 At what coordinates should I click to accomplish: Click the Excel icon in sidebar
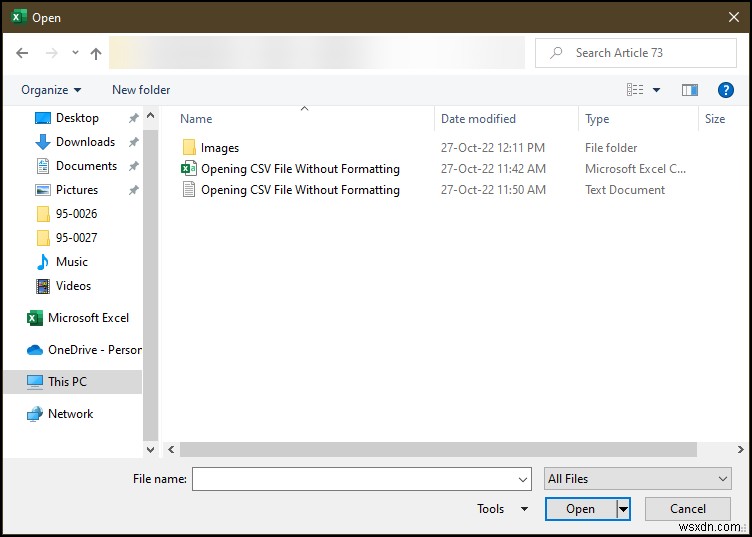click(x=35, y=318)
